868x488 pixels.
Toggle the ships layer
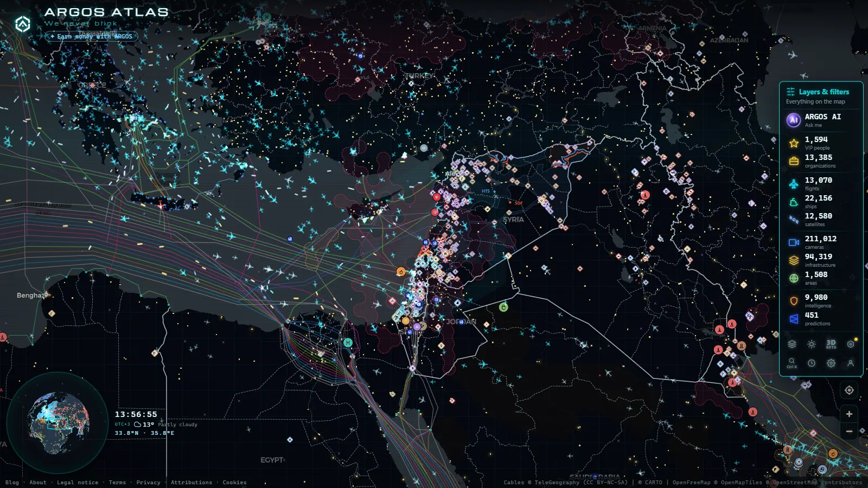[821, 202]
